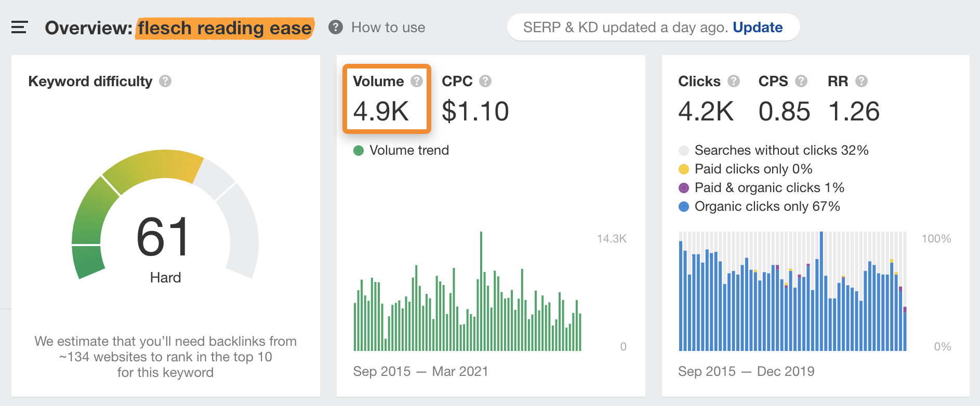Click the flesch reading ease keyword title

[224, 28]
